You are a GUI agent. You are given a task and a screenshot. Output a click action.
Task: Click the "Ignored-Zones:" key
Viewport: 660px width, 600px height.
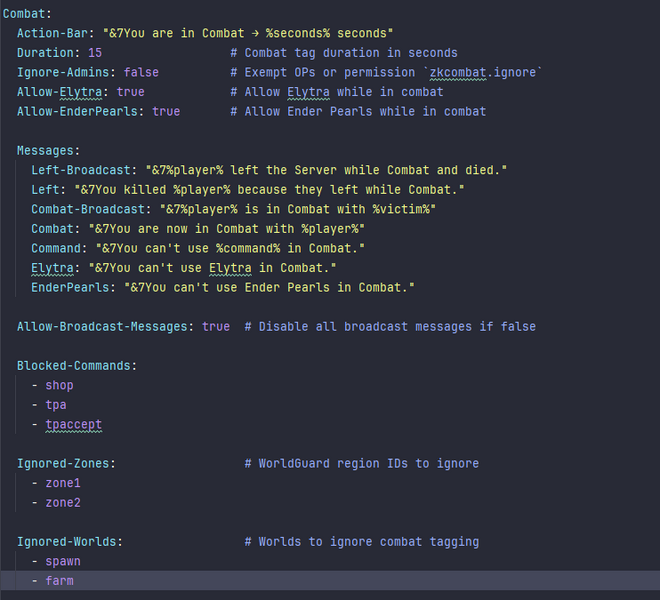coord(67,464)
